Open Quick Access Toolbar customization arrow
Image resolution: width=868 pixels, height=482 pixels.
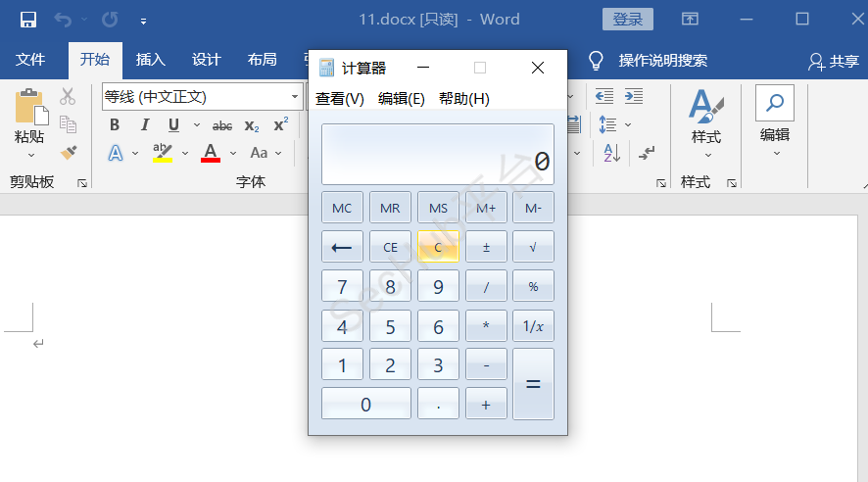pyautogui.click(x=143, y=21)
